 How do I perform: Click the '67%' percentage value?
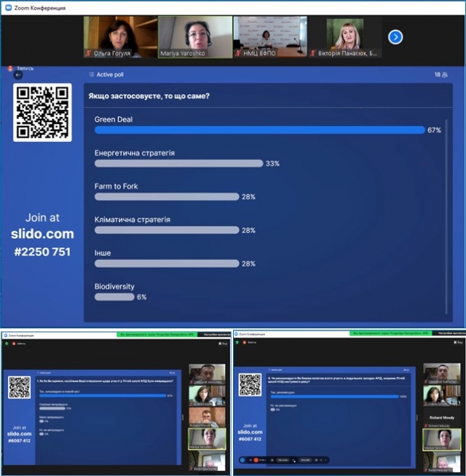[434, 130]
